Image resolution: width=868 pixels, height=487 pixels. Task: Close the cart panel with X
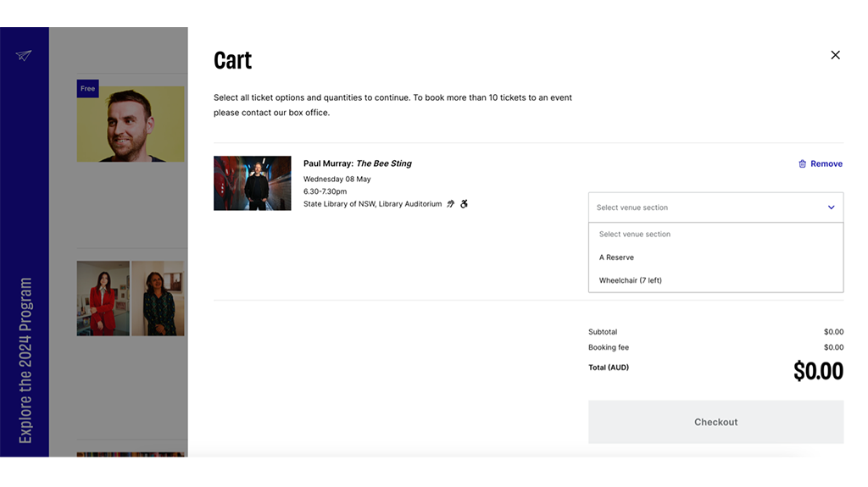[835, 55]
